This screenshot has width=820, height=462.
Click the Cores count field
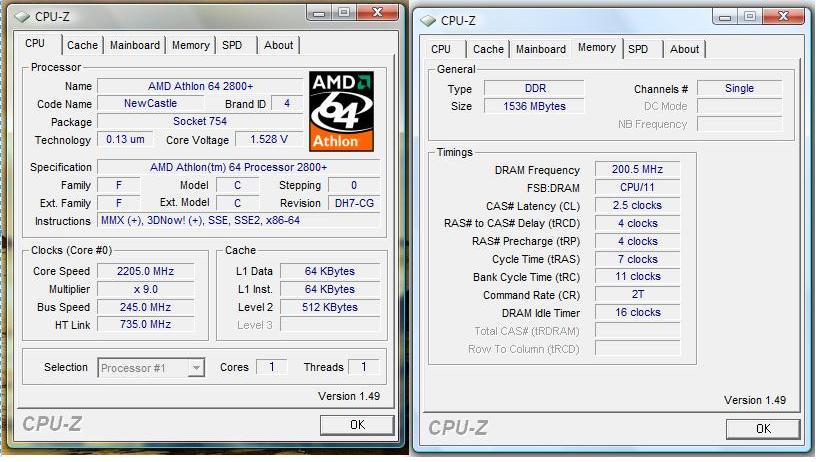[271, 367]
